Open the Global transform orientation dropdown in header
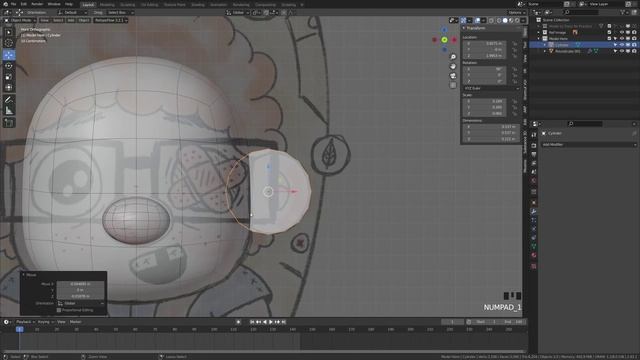 pos(237,12)
